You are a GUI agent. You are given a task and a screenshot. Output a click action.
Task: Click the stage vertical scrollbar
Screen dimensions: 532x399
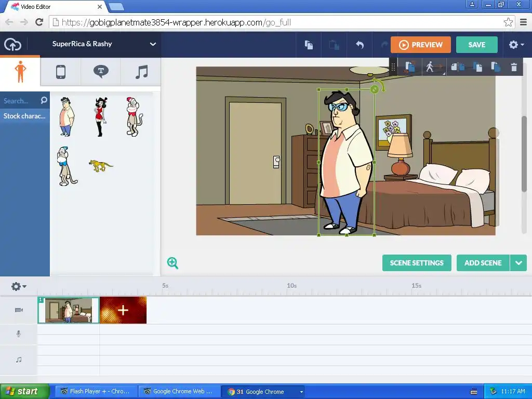coord(524,153)
